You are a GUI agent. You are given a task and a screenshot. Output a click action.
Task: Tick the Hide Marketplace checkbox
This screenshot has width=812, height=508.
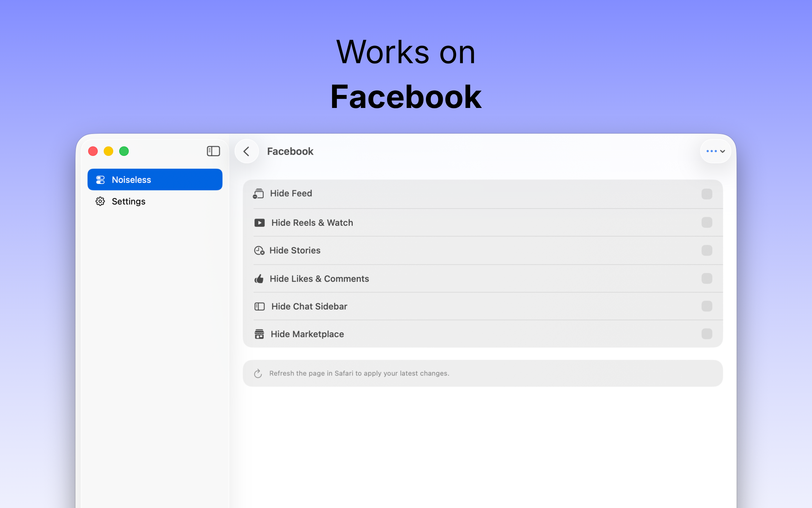pos(707,334)
